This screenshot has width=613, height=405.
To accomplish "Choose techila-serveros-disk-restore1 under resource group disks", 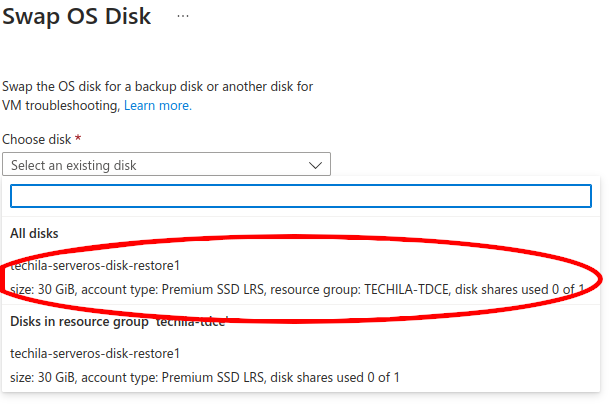I will point(94,353).
